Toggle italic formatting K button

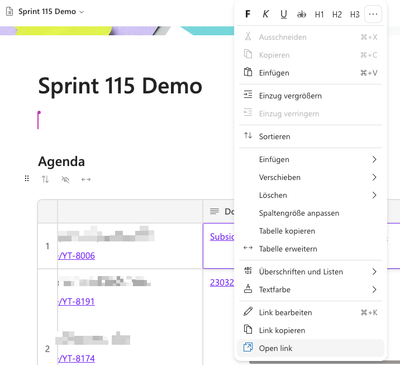[x=266, y=14]
